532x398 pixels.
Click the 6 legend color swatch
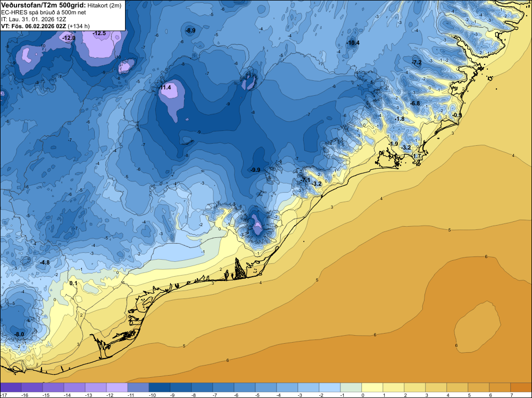tap(500, 387)
